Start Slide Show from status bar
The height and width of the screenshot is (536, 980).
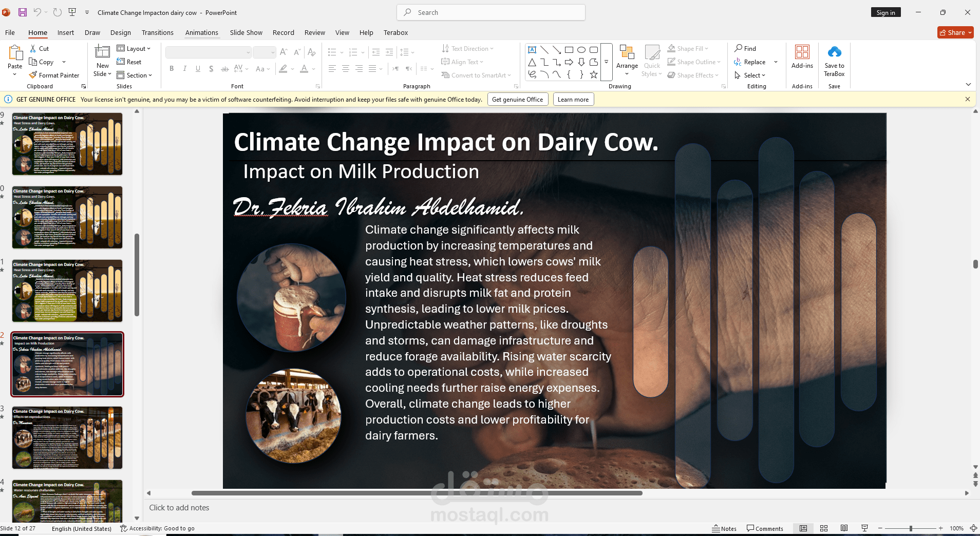coord(864,528)
